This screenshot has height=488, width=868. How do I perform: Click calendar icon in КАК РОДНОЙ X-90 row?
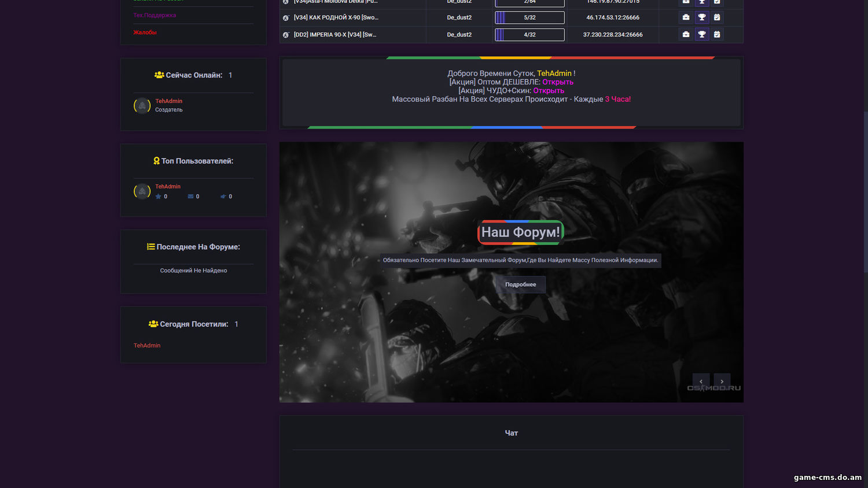pyautogui.click(x=717, y=17)
